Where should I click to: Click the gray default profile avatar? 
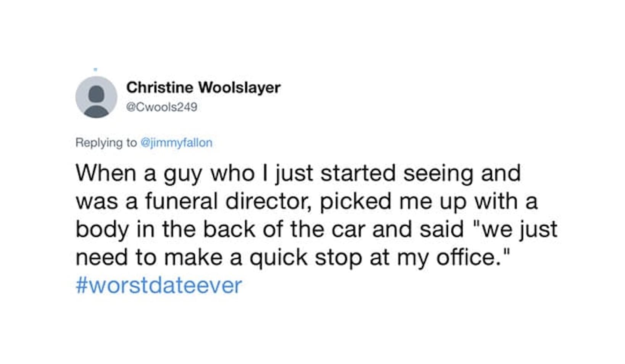[96, 97]
